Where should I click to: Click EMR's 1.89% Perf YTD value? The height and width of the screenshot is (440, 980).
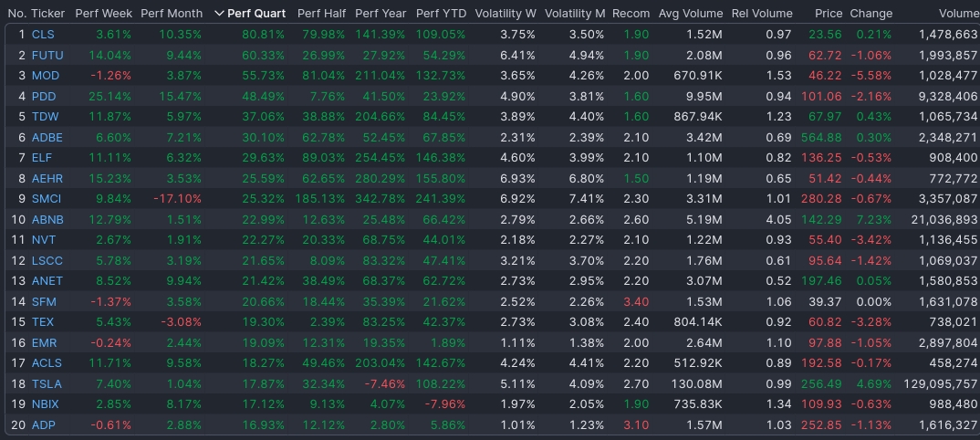pos(449,342)
